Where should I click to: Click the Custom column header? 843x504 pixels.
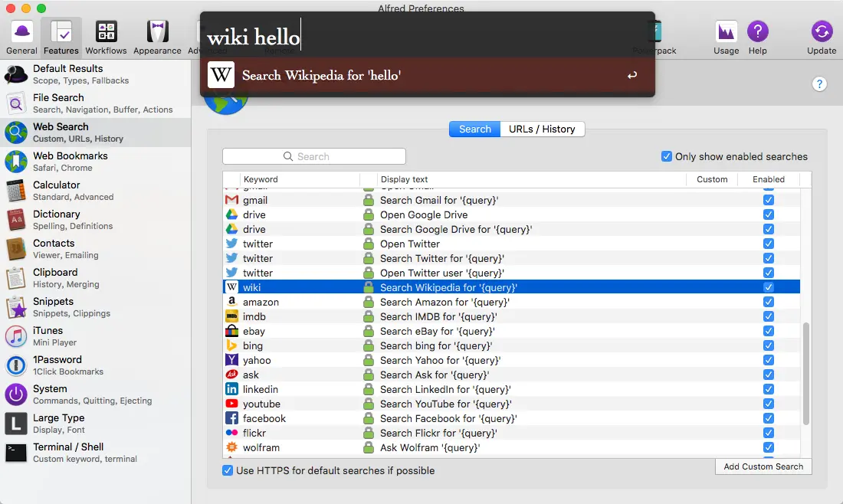tap(712, 179)
